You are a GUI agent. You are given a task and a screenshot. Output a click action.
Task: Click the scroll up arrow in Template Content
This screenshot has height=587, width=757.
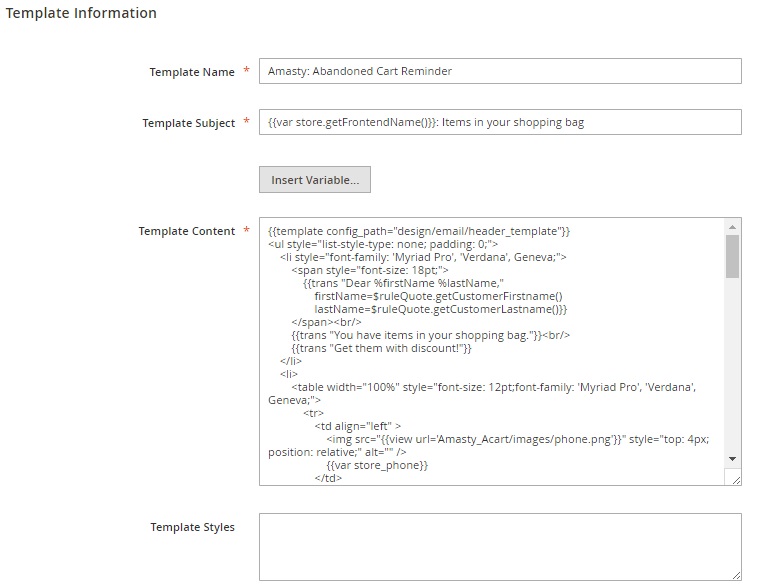pos(733,227)
